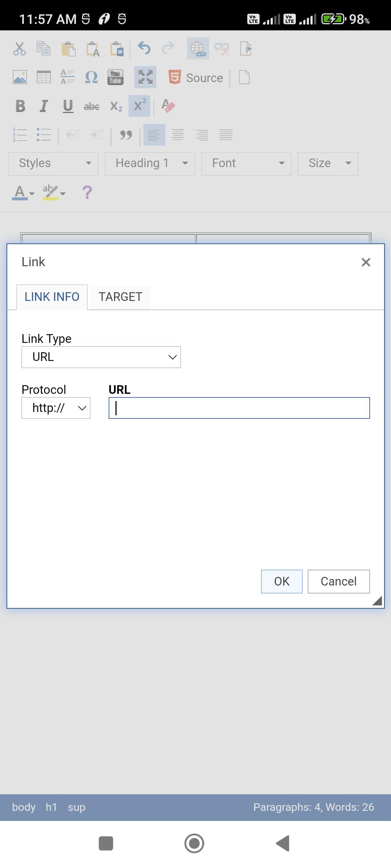Click the Remove Format eraser icon
391x868 pixels.
coord(168,106)
